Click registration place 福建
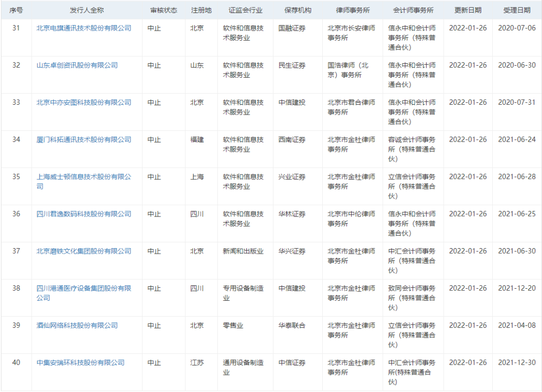Image resolution: width=542 pixels, height=392 pixels. 197,139
